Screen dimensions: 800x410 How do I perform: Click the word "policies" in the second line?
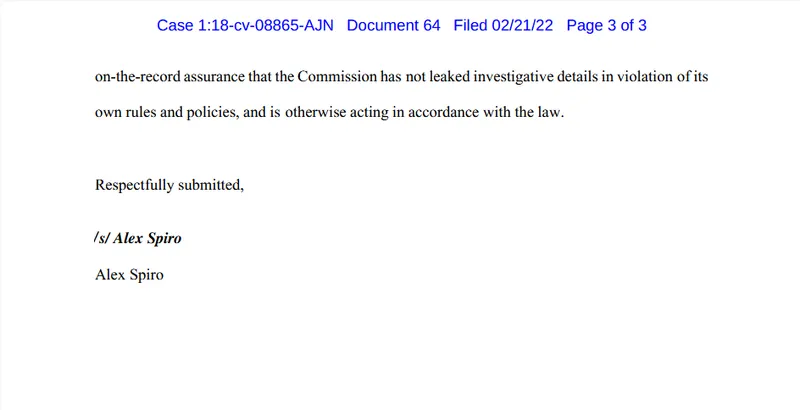click(212, 113)
